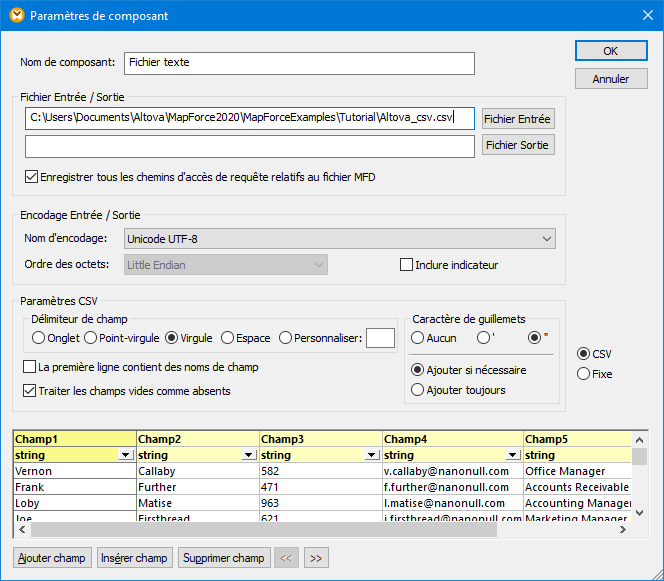Check 'La première ligne contient des noms de champ'
Screen dimensions: 664x581
tap(29, 367)
